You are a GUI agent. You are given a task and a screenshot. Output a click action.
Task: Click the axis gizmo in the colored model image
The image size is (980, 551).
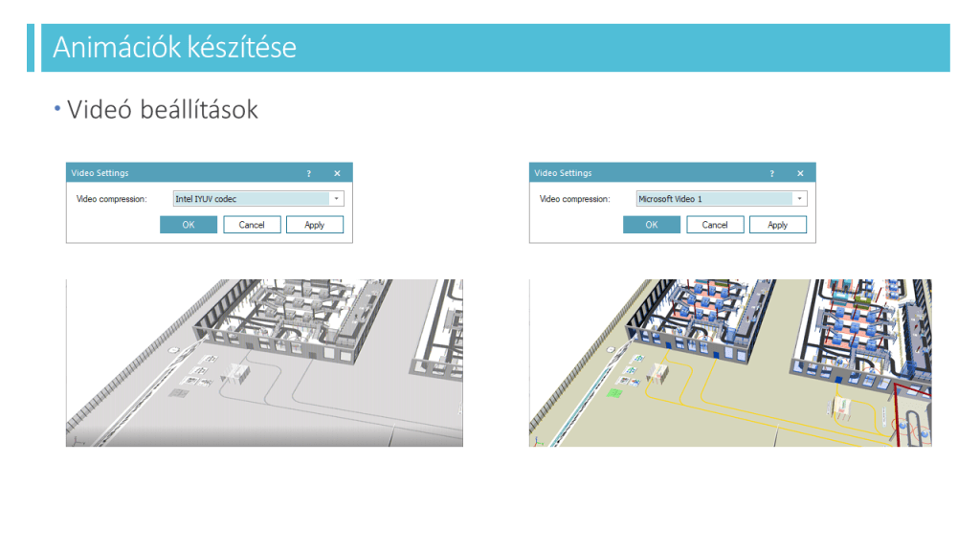point(537,441)
